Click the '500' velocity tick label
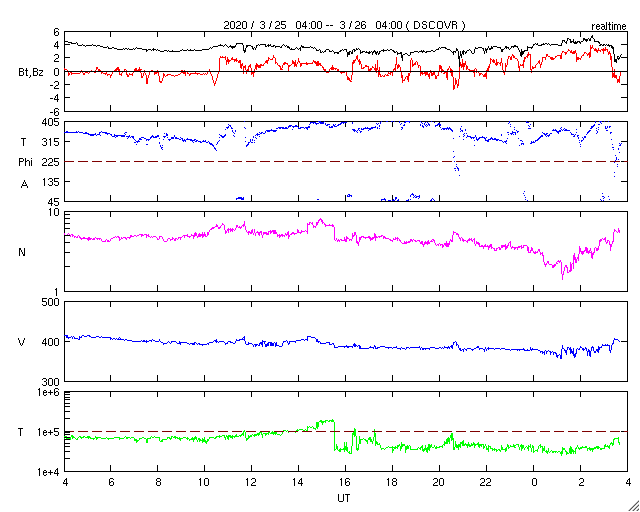This screenshot has height=512, width=640. (x=52, y=302)
